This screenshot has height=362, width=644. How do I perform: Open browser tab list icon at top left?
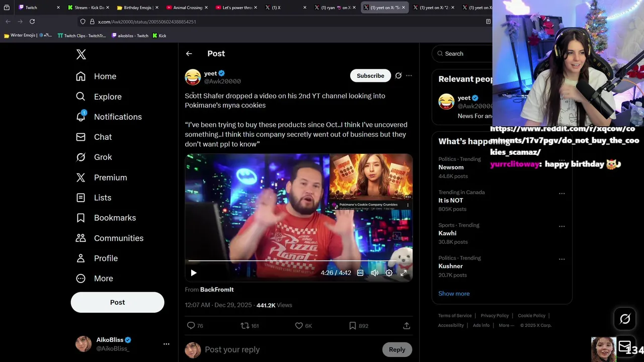(x=7, y=8)
